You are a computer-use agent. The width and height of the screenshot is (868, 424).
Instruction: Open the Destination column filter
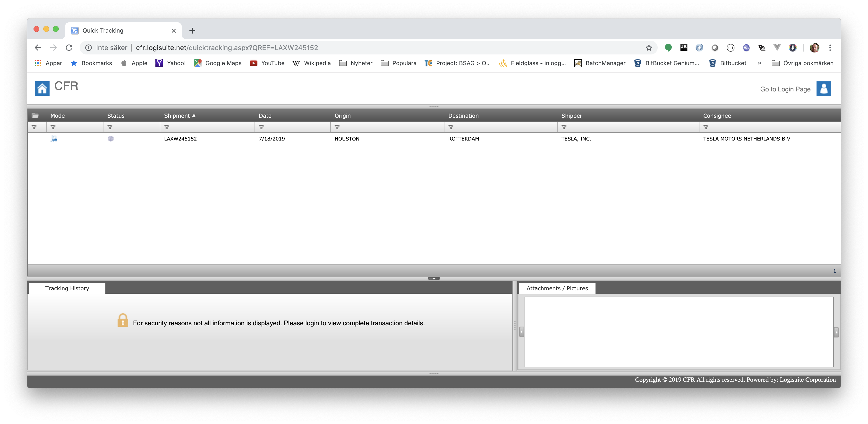(451, 127)
